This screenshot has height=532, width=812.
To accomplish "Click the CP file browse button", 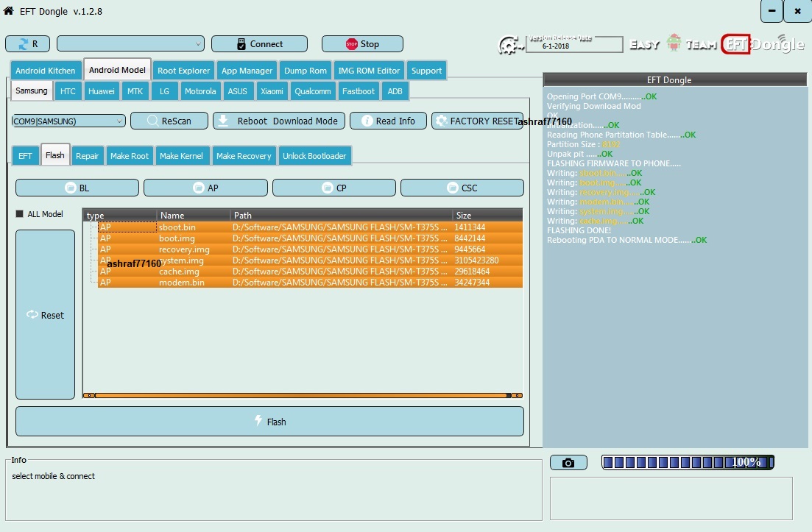I will [x=334, y=188].
